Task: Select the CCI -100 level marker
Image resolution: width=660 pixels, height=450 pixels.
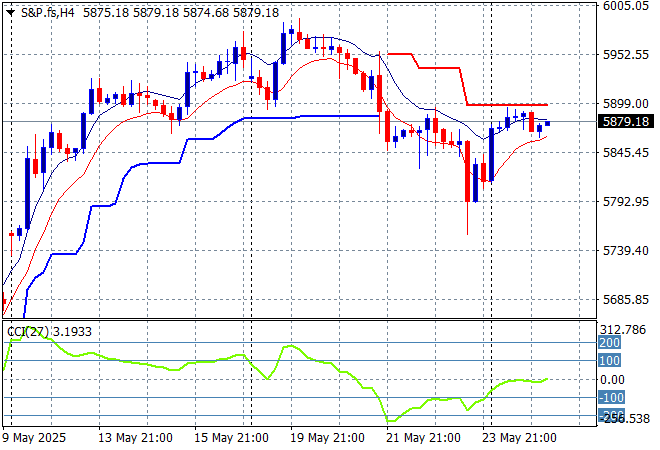Action: pos(611,398)
